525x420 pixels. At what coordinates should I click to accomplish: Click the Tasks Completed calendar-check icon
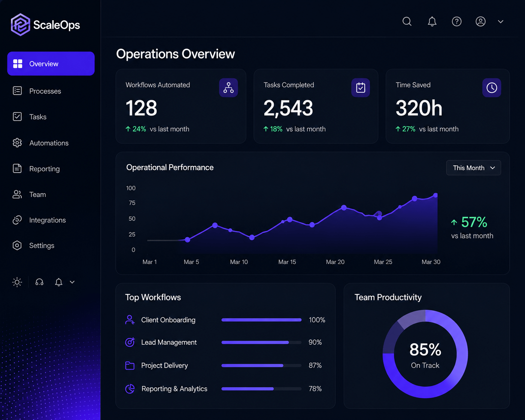[x=361, y=88]
